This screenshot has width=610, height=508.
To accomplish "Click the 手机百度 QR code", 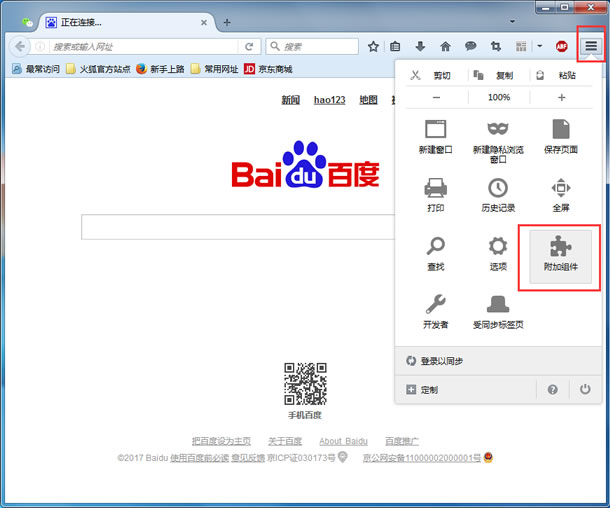I will pos(305,384).
